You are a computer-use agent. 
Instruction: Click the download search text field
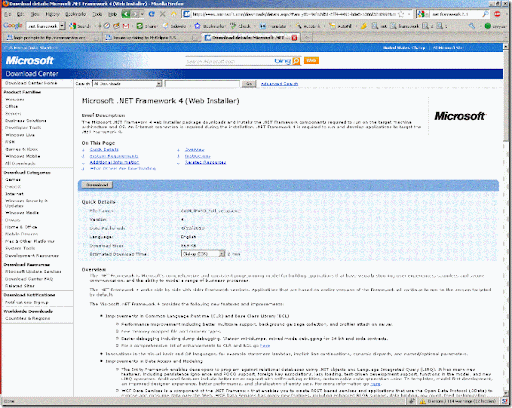(202, 84)
